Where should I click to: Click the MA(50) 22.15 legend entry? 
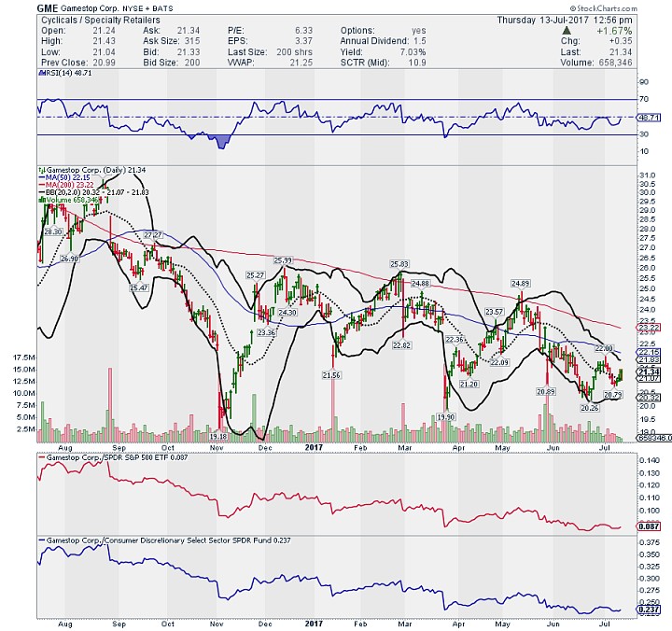click(x=64, y=177)
